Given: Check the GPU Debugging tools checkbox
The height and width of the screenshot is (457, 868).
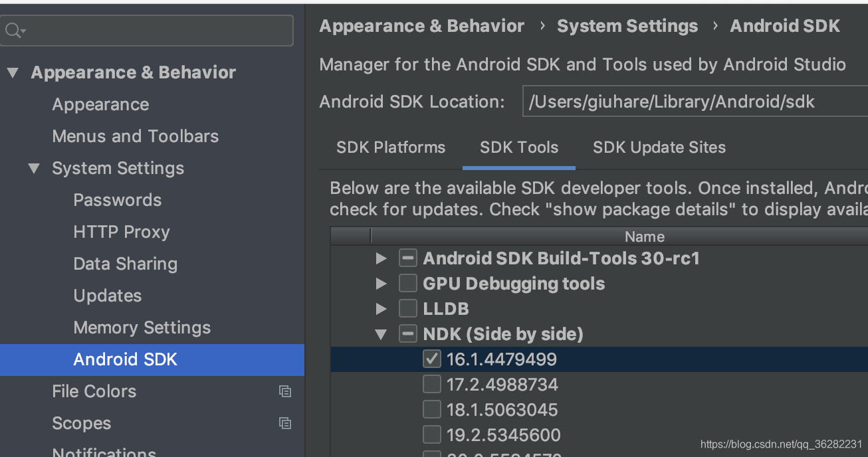Looking at the screenshot, I should click(x=408, y=284).
